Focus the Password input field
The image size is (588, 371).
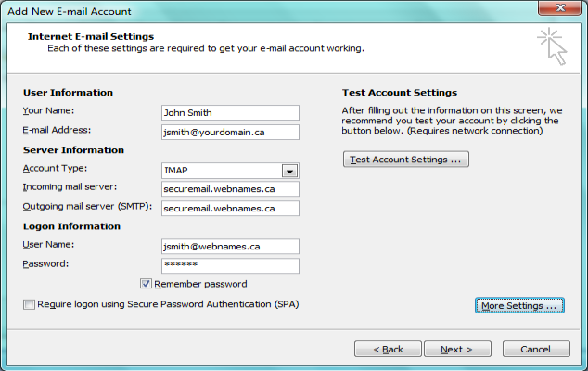click(x=230, y=265)
